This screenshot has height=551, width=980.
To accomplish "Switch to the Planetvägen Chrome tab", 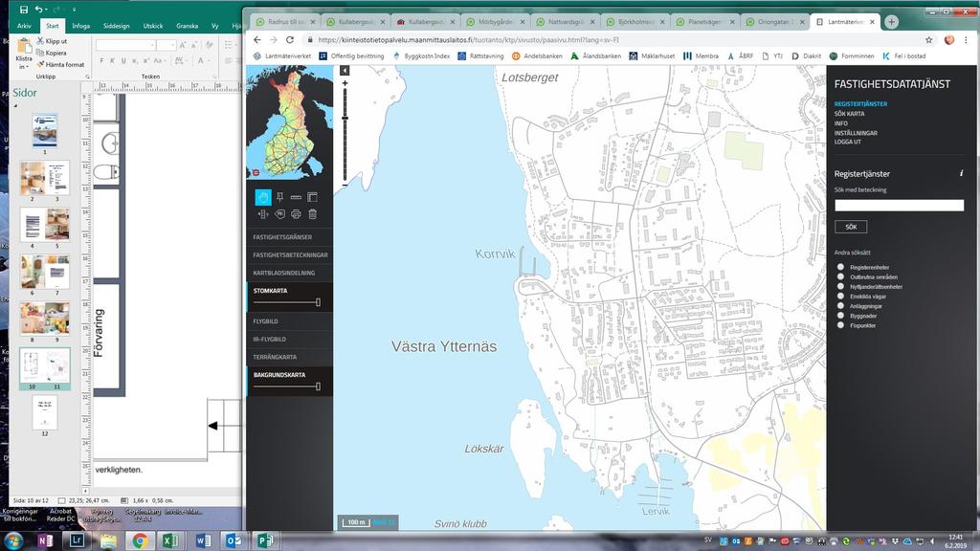I will (705, 22).
